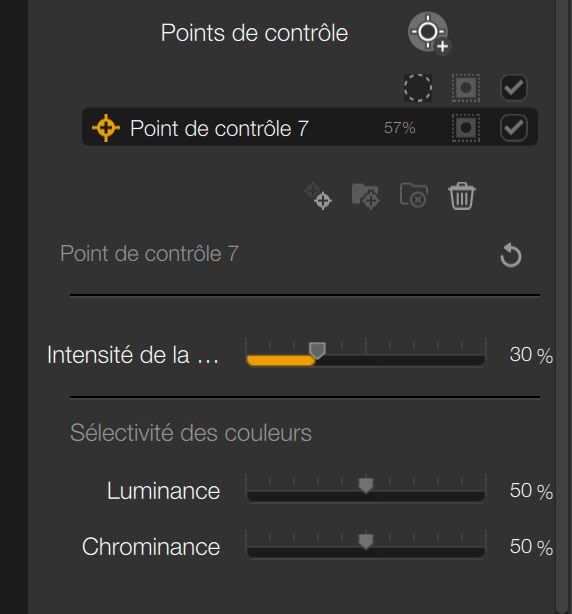
Task: Select Point de contrôle 7 list row
Action: tap(310, 127)
